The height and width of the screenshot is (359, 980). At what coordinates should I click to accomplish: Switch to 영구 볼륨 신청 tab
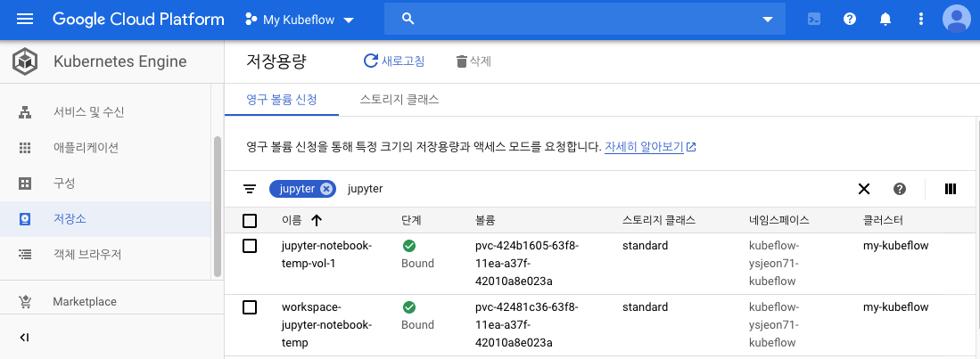point(282,99)
